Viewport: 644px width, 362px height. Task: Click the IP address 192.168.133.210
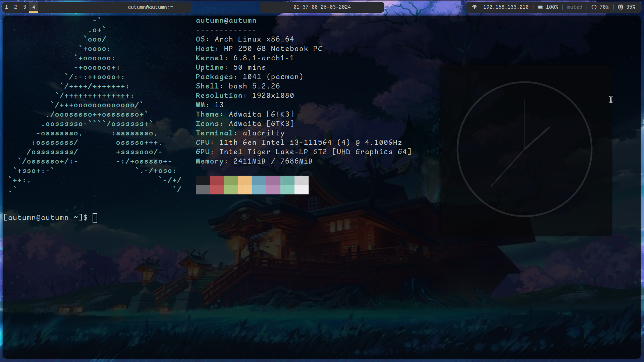(505, 7)
